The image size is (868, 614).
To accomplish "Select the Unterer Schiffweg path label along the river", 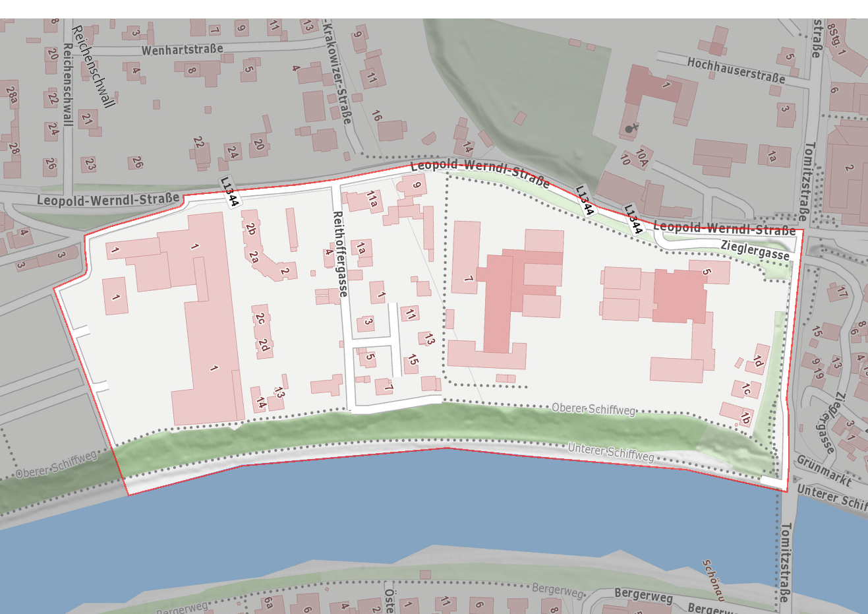I will 611,452.
